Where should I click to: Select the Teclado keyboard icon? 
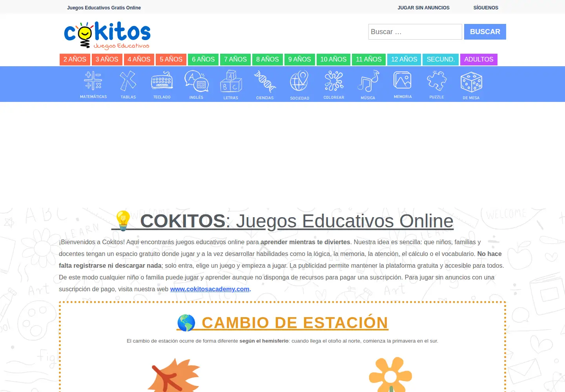[x=162, y=85]
